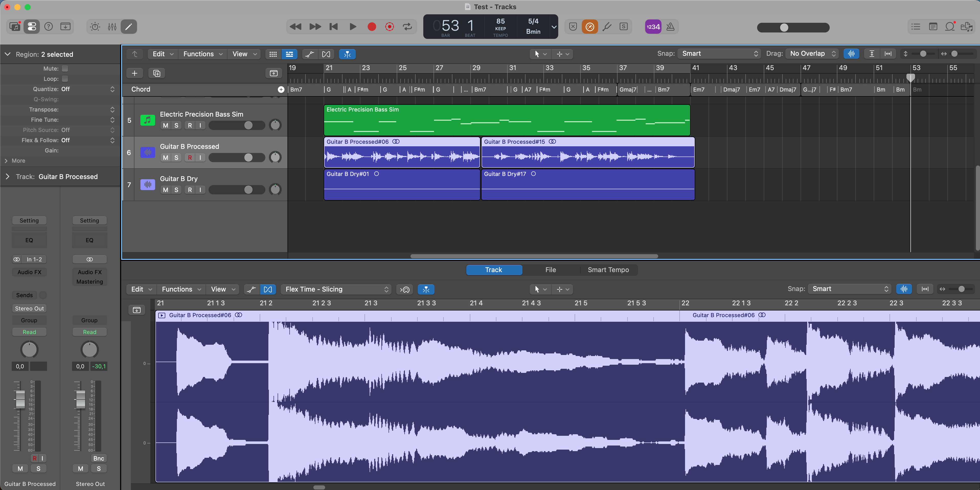The height and width of the screenshot is (490, 980).
Task: Click the add track plus button
Action: point(134,73)
